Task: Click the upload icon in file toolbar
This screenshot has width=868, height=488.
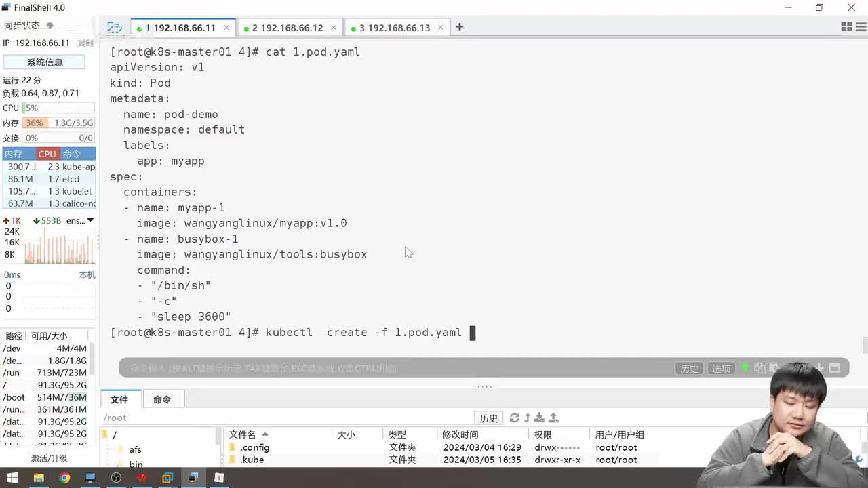Action: [553, 418]
